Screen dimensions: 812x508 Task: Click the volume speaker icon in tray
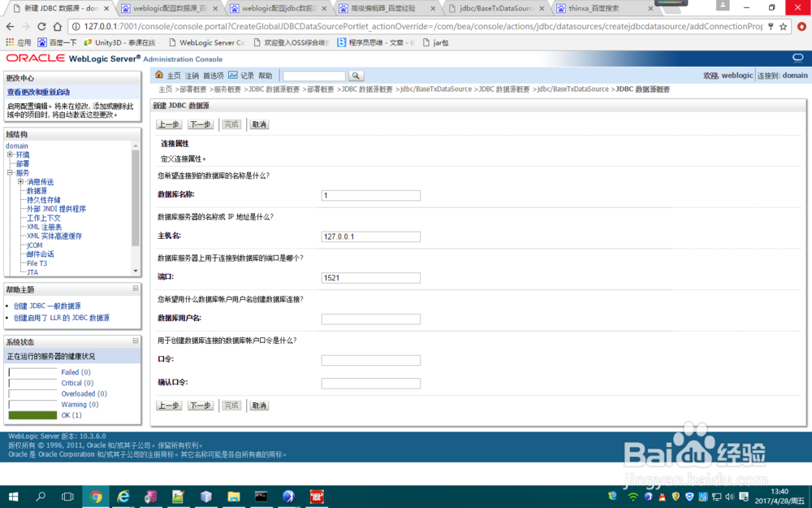(x=730, y=497)
